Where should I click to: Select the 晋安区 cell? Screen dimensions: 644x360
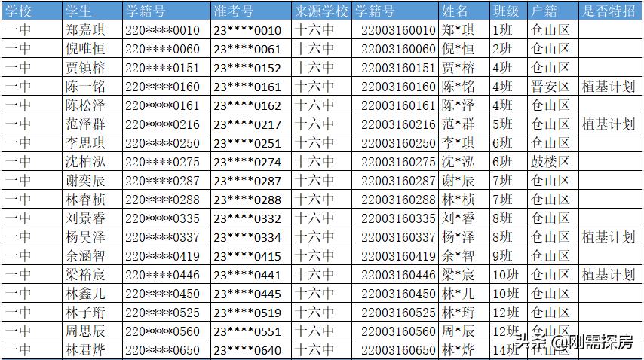pos(550,87)
